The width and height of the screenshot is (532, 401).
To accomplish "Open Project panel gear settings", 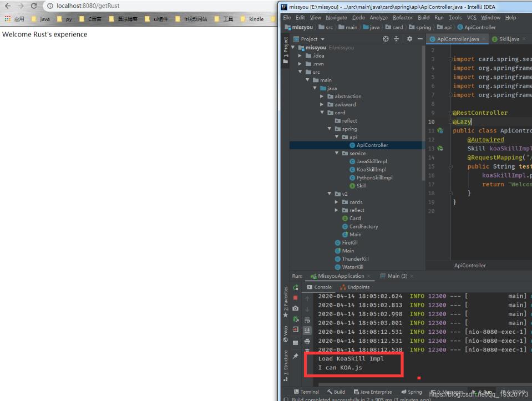I will point(409,39).
